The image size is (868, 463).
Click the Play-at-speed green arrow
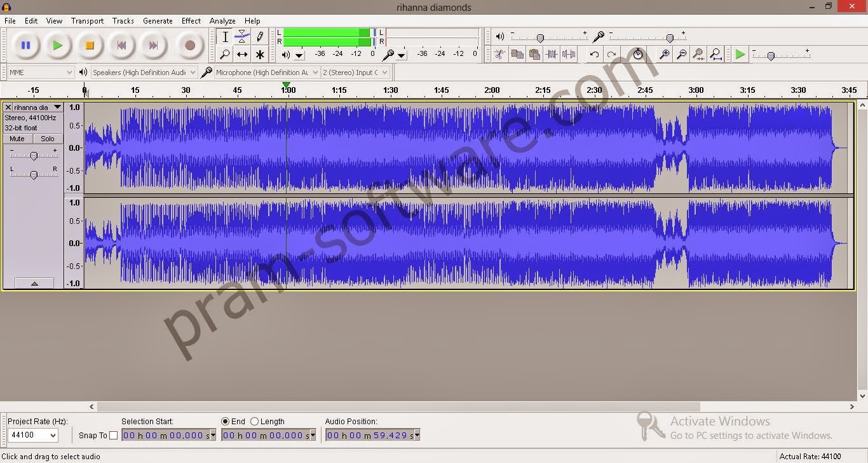point(740,55)
